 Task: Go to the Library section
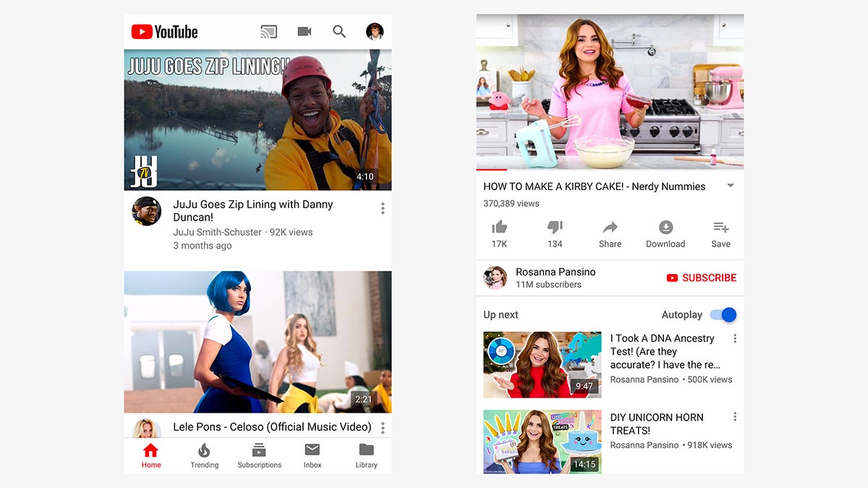point(366,455)
